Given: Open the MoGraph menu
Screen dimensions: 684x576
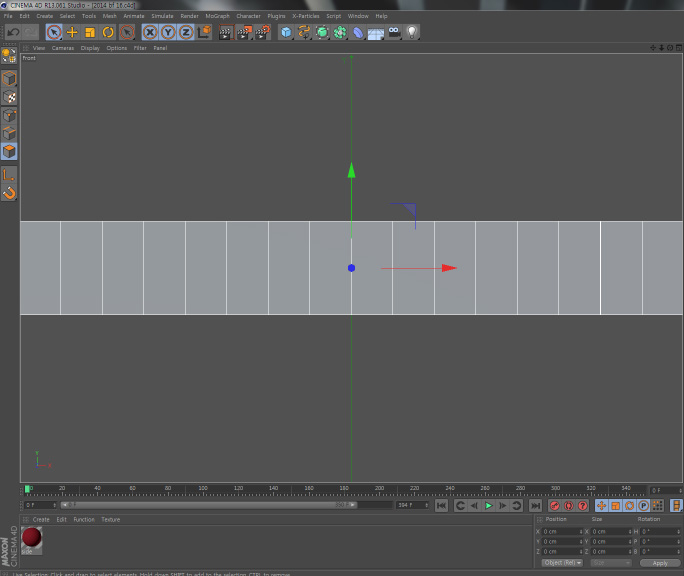Looking at the screenshot, I should coord(217,16).
